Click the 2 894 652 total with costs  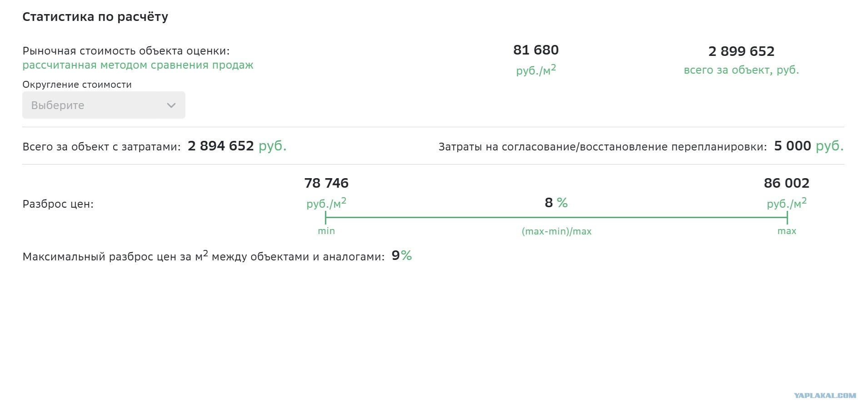click(x=220, y=146)
